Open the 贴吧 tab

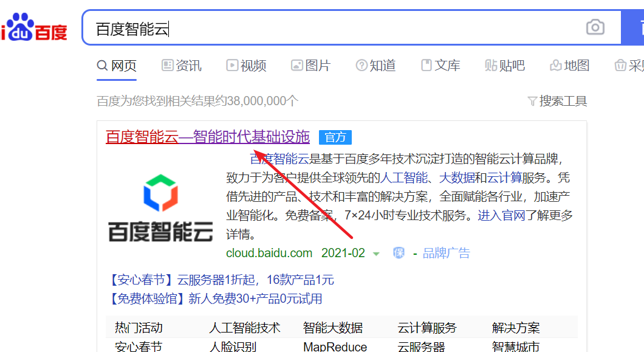pyautogui.click(x=505, y=66)
